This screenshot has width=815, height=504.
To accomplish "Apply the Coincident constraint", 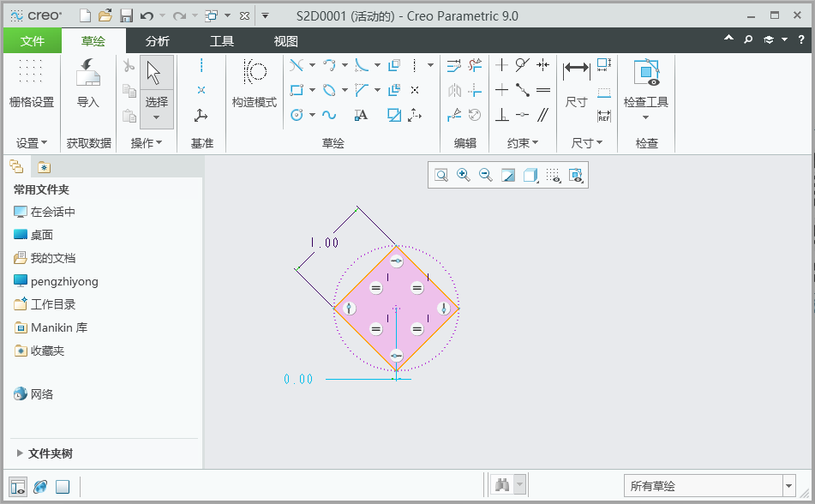I will (523, 115).
